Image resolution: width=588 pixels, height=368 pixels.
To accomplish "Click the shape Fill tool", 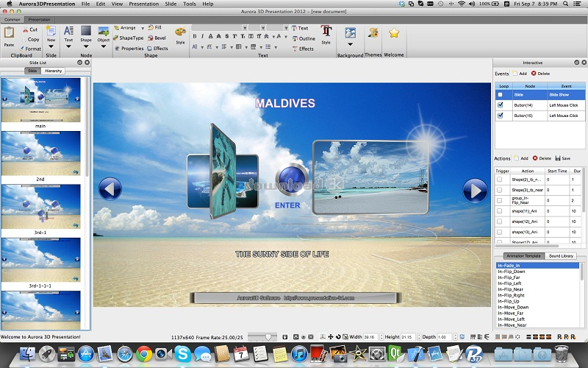I will [x=154, y=27].
